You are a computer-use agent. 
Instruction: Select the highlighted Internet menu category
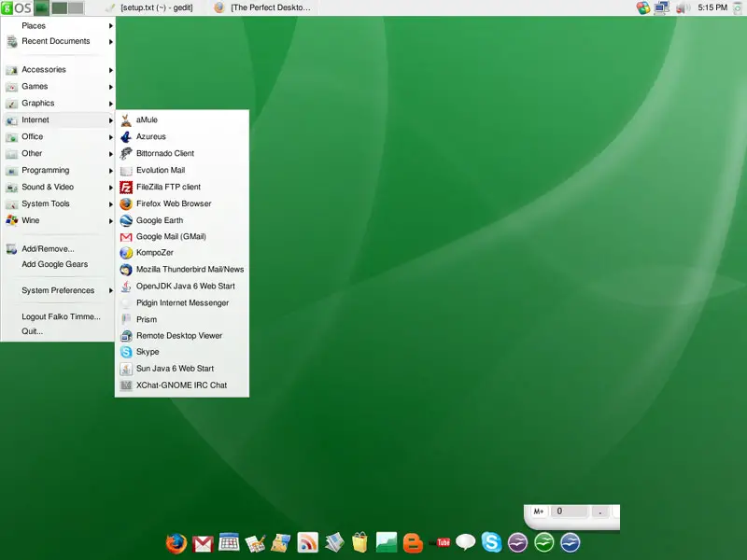click(59, 120)
